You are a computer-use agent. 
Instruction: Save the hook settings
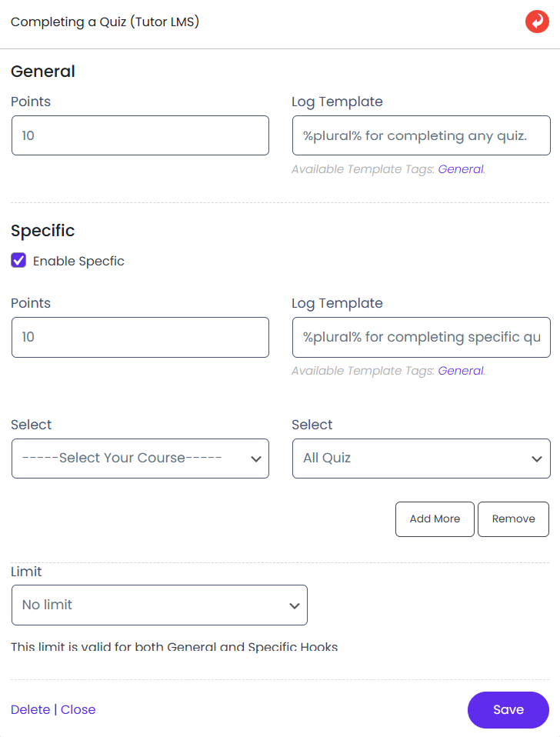pyautogui.click(x=508, y=710)
